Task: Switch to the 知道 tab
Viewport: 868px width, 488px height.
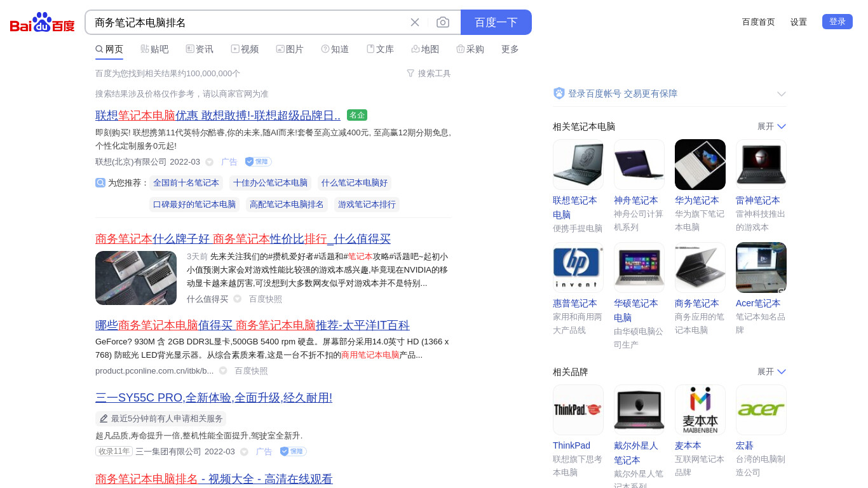Action: click(x=335, y=49)
